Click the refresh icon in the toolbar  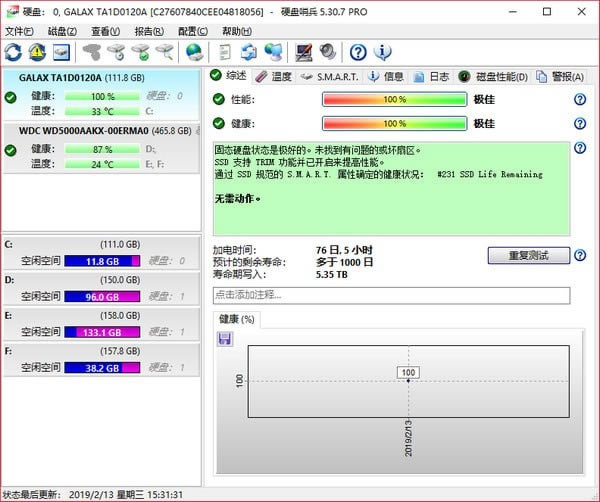point(13,52)
